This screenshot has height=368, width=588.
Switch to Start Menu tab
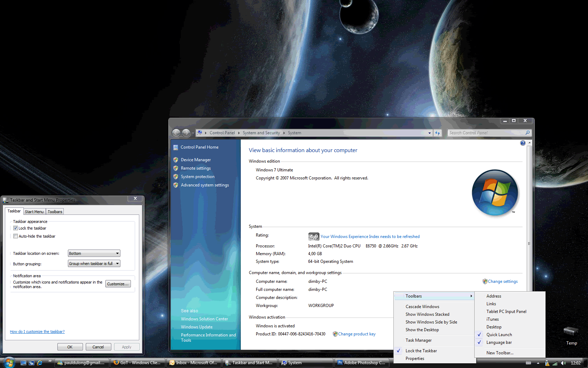pos(34,212)
